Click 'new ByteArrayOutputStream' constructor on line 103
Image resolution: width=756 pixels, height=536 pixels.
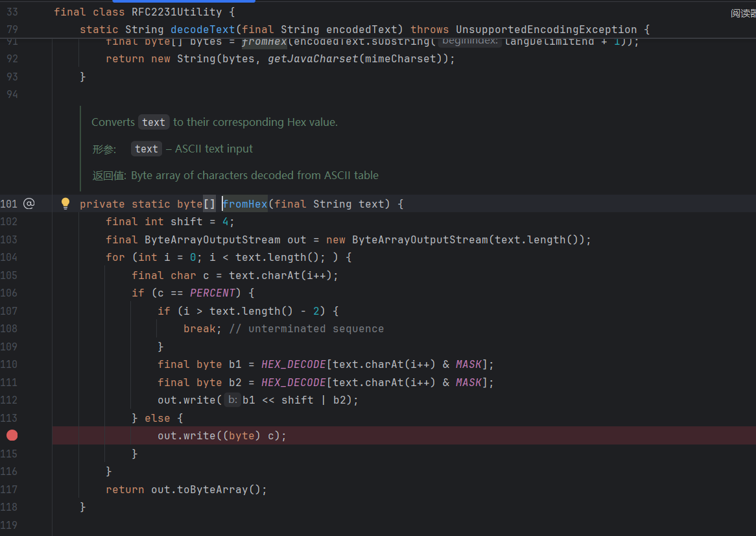point(407,240)
